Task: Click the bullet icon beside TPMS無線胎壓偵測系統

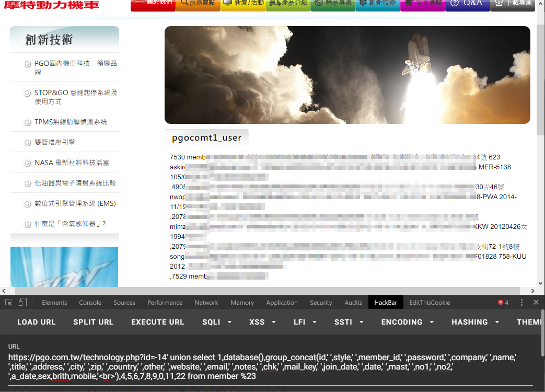Action: tap(27, 122)
